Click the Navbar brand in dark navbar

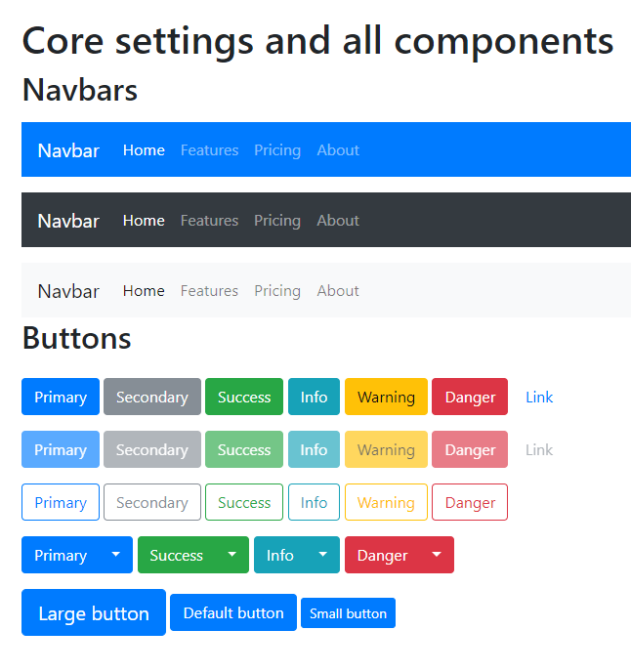(x=68, y=221)
